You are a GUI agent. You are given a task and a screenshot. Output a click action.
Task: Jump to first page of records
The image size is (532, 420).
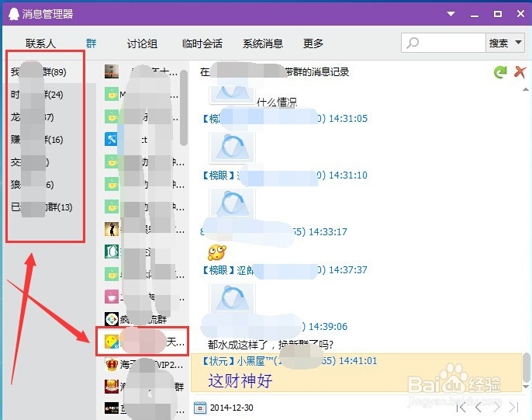461,407
